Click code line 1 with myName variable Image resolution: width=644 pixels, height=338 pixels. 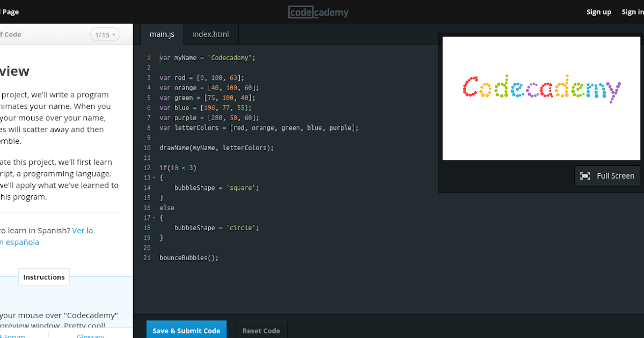[x=208, y=57]
